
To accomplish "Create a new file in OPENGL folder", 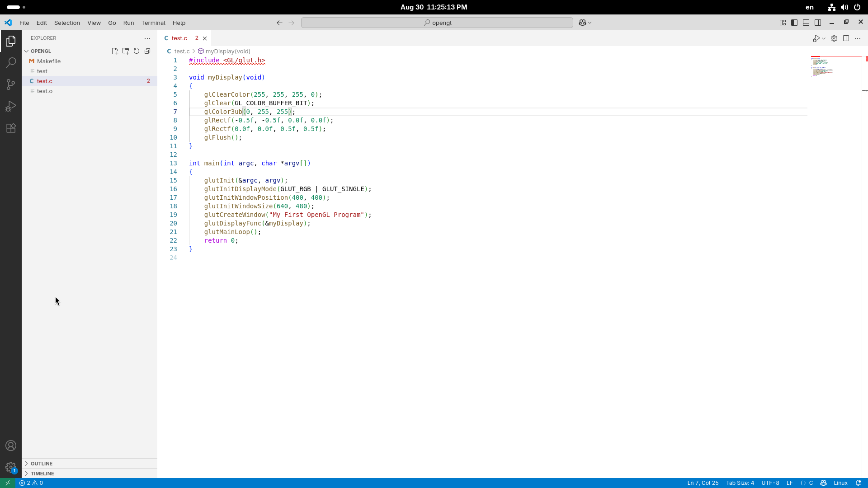I will pyautogui.click(x=115, y=51).
